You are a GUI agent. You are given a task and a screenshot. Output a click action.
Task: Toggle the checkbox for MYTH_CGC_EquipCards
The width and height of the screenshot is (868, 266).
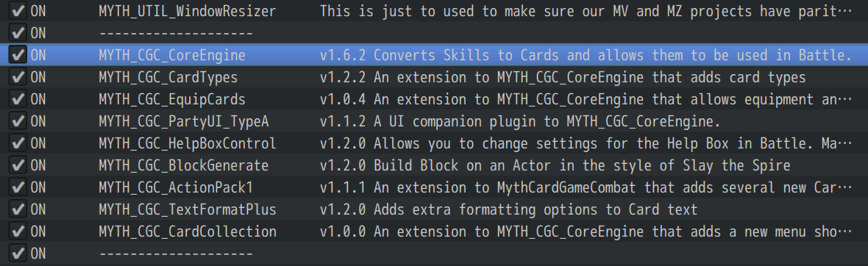click(18, 99)
